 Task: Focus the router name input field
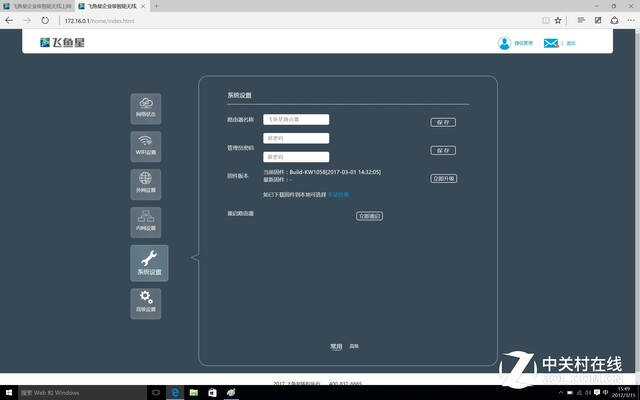(x=296, y=119)
